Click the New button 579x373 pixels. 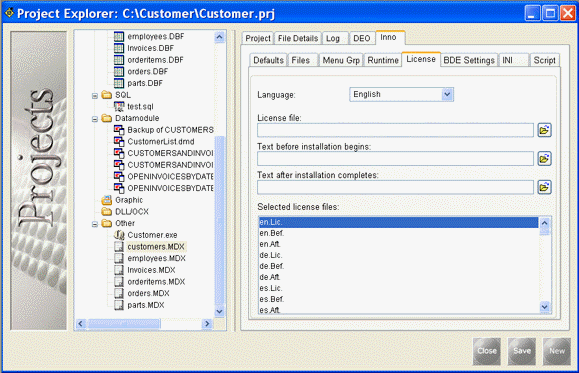tap(556, 351)
